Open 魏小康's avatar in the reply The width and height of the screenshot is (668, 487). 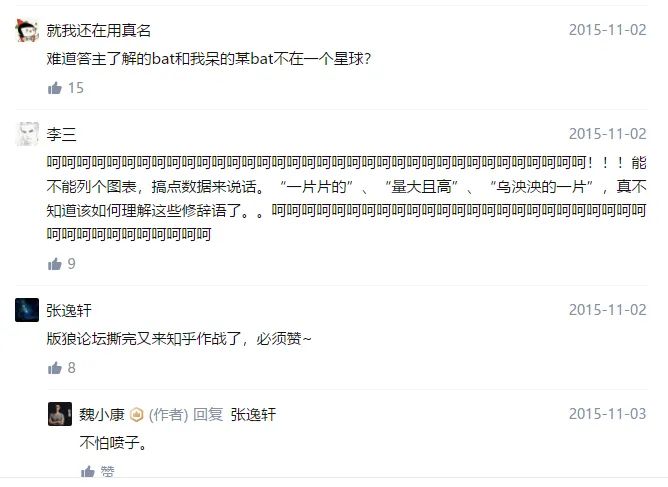coord(60,414)
